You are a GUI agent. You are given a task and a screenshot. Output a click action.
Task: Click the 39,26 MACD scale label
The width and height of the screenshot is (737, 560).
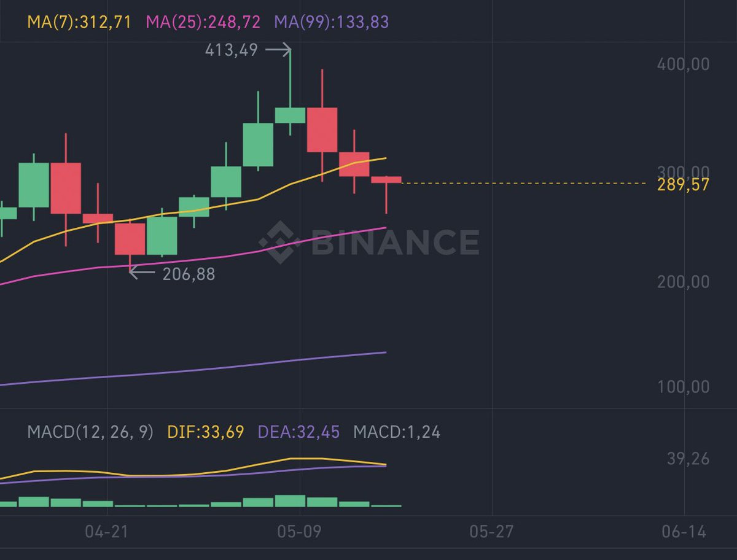pyautogui.click(x=688, y=459)
